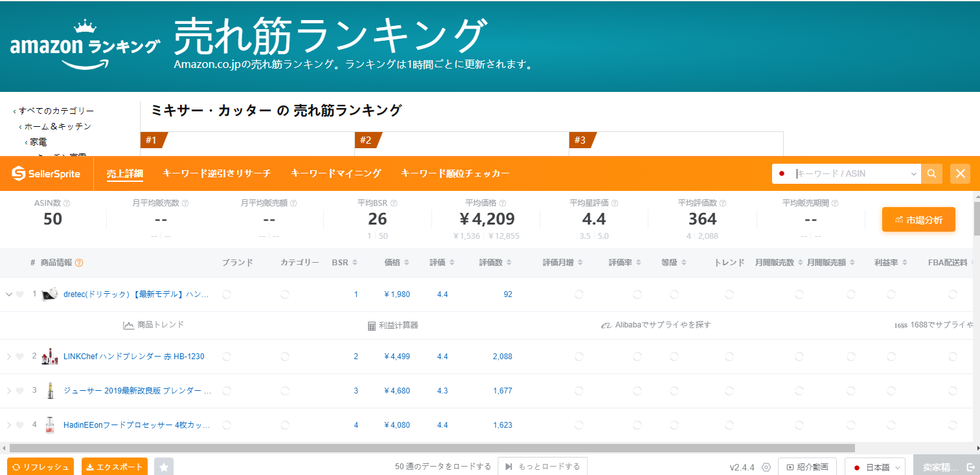The image size is (980, 475).
Task: Favorite the dretec product with heart icon
Action: [x=19, y=294]
